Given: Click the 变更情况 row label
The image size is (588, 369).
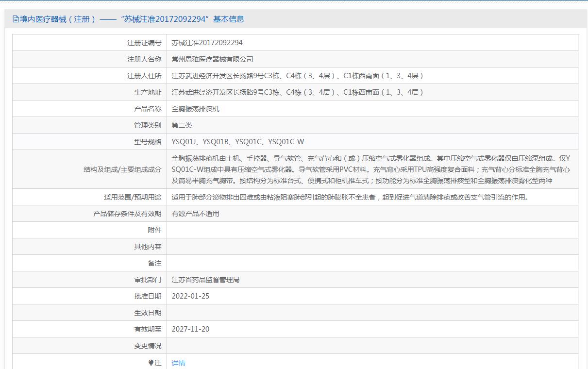Looking at the screenshot, I should 148,346.
